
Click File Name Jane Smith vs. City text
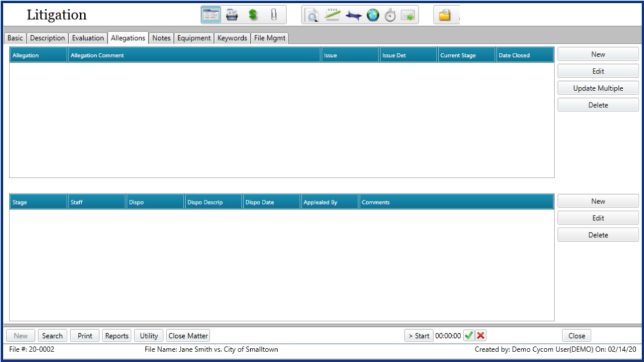211,349
